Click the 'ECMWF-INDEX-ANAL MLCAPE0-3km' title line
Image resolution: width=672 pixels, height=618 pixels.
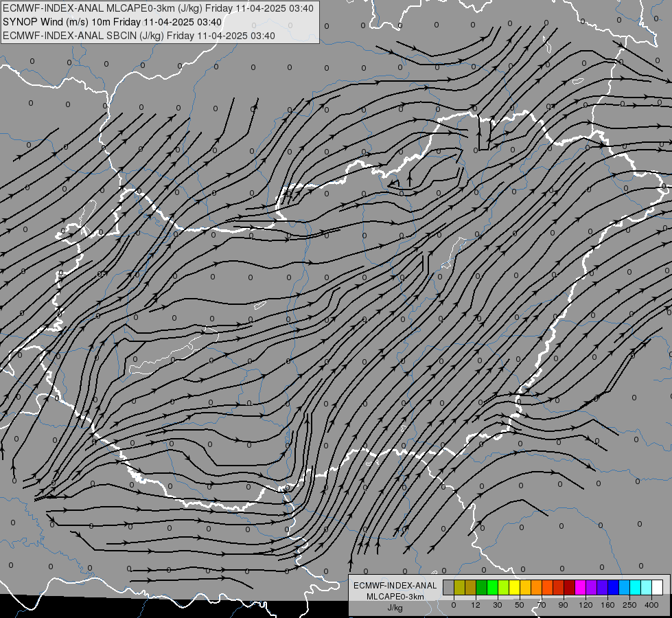tap(158, 8)
